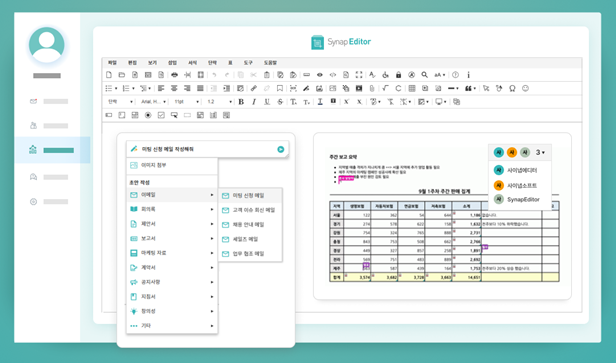The image size is (616, 363).
Task: Toggle Underline formatting
Action: [267, 102]
